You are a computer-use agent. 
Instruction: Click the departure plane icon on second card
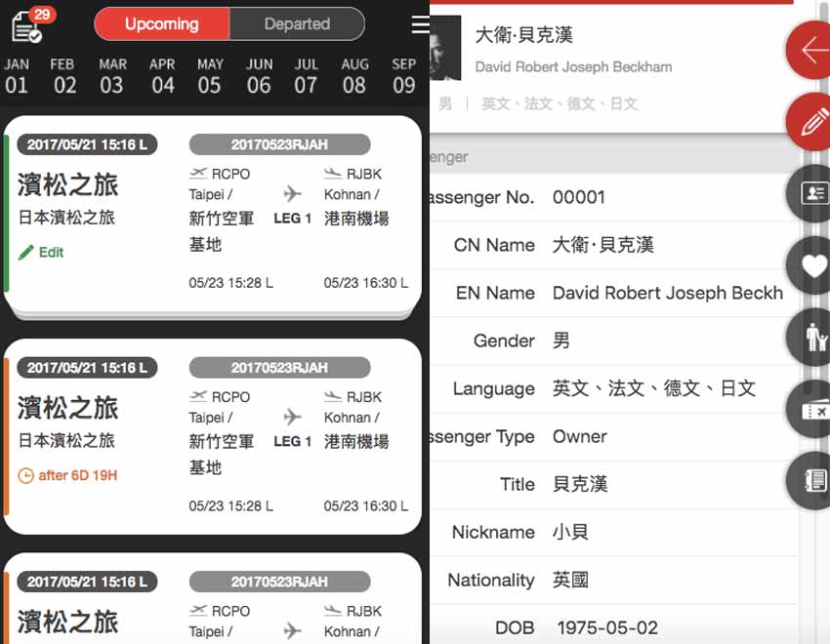(x=198, y=396)
